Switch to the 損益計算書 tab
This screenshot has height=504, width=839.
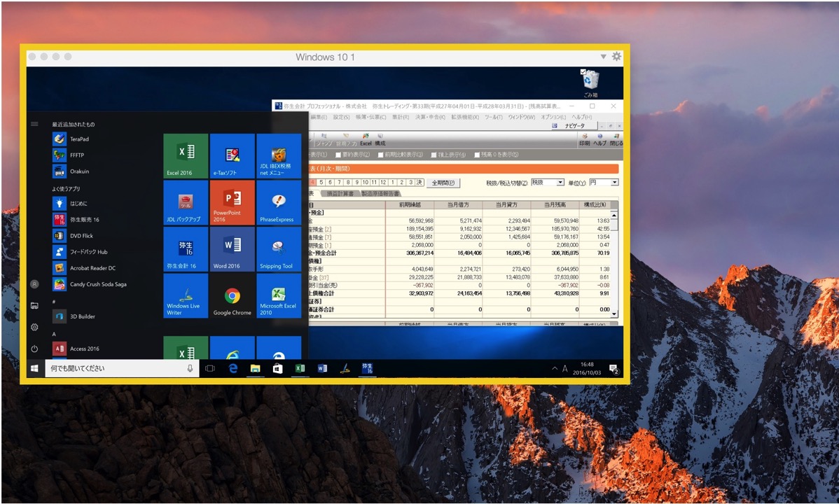(340, 194)
